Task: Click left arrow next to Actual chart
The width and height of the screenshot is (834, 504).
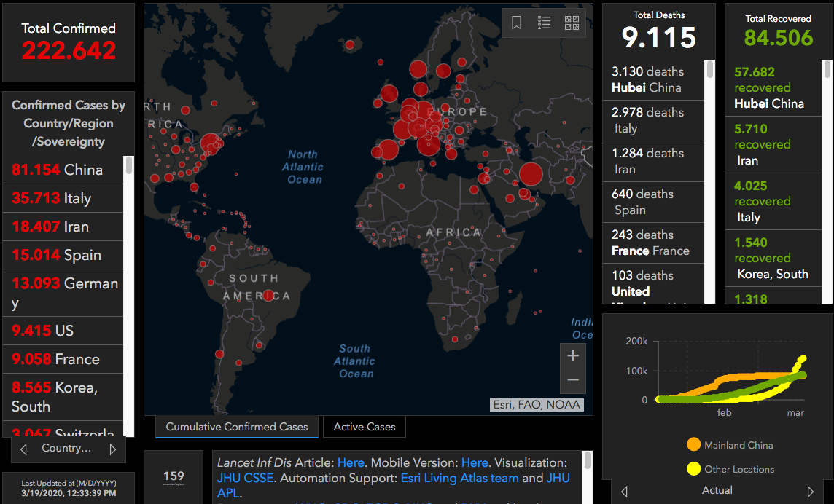Action: (625, 491)
